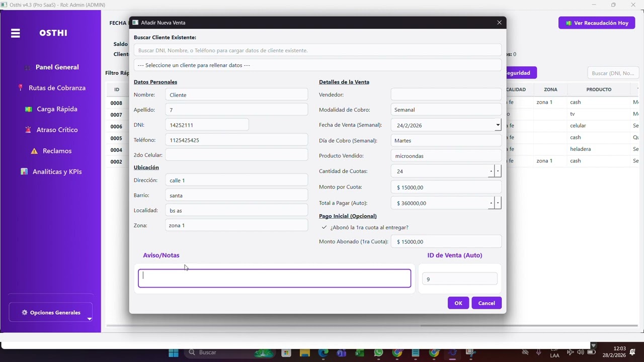Click the DNI field
644x362 pixels.
click(207, 125)
